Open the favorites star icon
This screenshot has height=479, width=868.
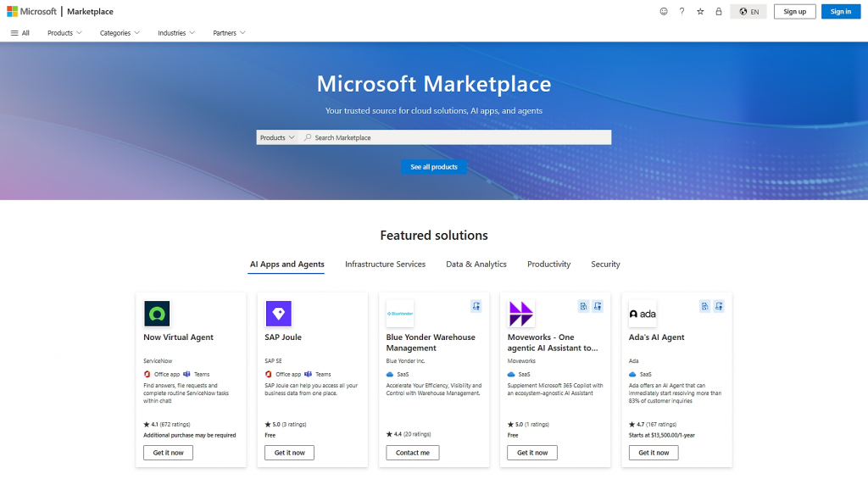pyautogui.click(x=700, y=11)
